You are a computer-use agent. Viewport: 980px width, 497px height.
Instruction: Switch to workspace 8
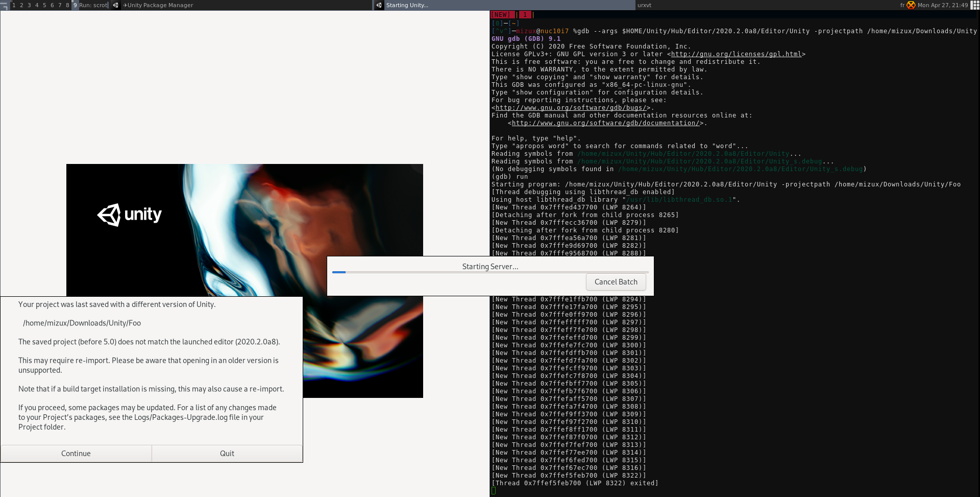point(67,5)
